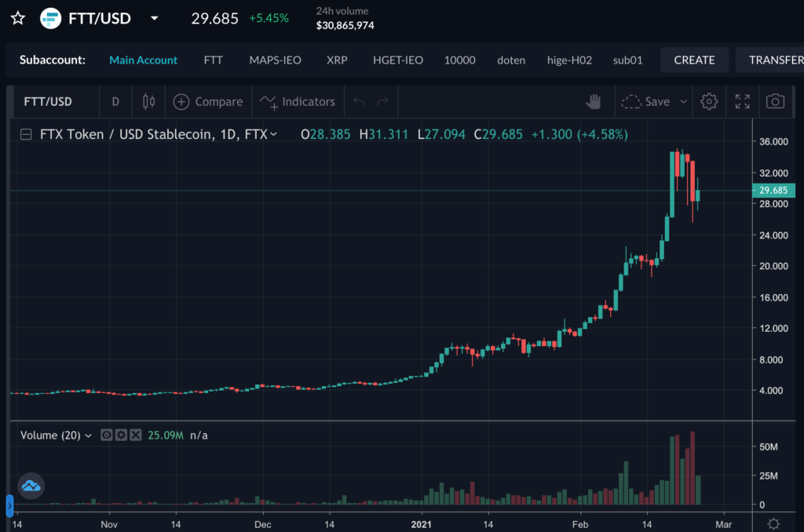Click the cloud logo icon on chart

coord(31,486)
